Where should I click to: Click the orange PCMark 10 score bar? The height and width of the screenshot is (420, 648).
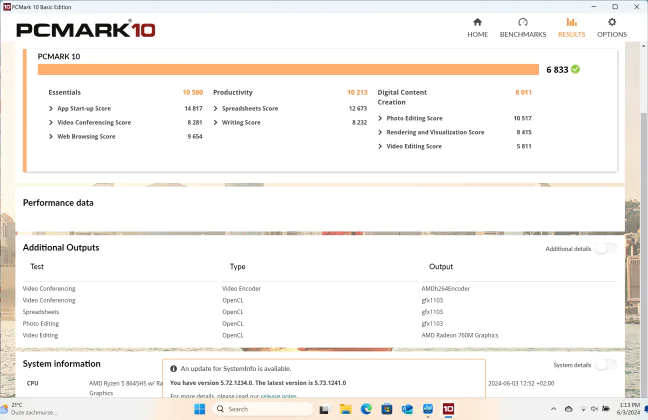tap(288, 69)
